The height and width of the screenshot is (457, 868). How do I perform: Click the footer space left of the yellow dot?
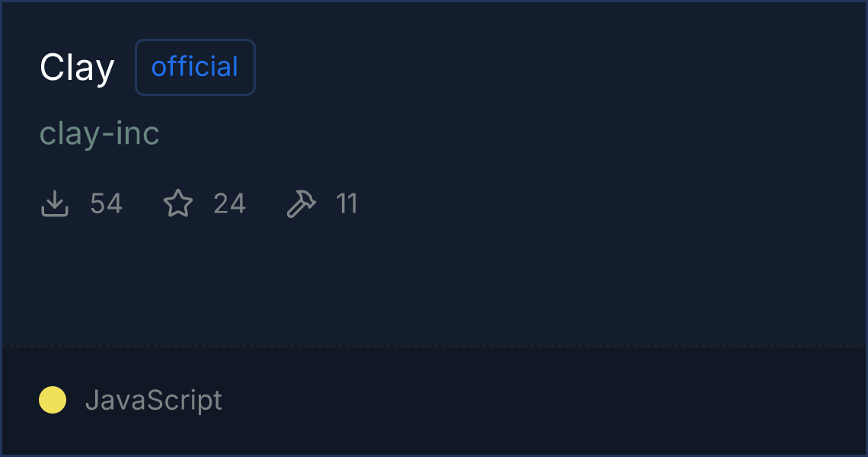tap(20, 400)
